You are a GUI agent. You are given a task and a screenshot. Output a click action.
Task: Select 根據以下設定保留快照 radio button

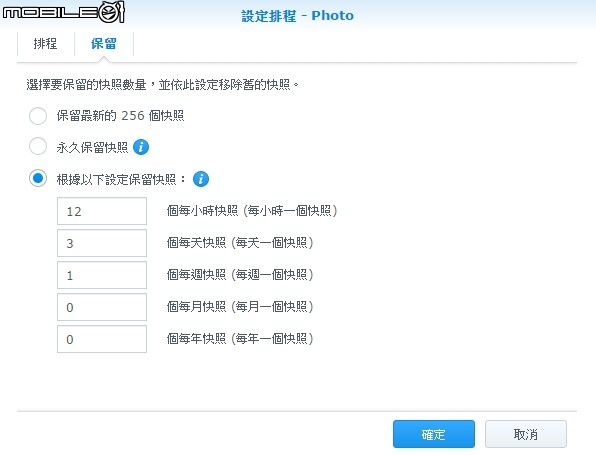click(x=38, y=178)
